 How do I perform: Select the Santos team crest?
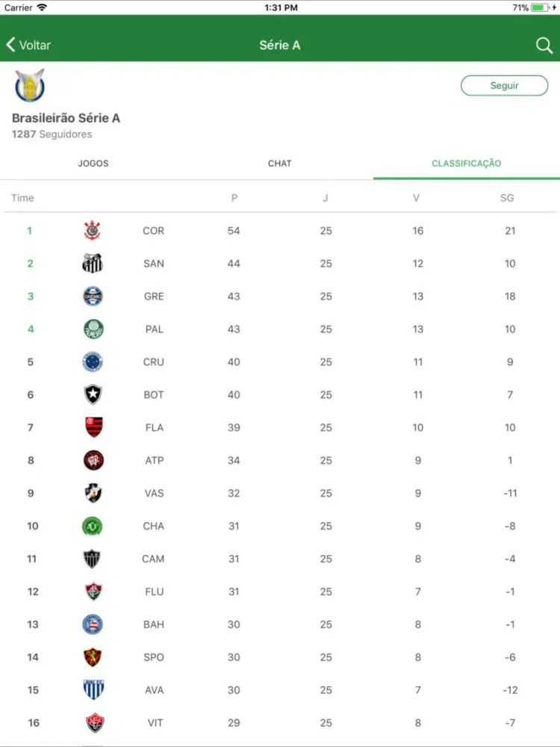click(x=93, y=264)
